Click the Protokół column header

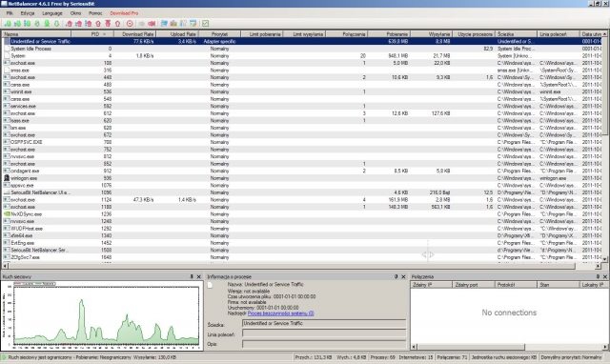coord(516,285)
